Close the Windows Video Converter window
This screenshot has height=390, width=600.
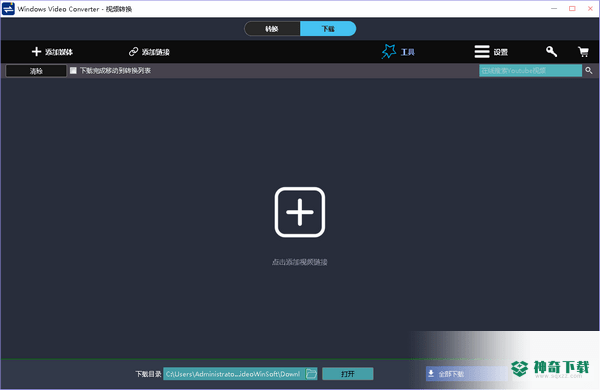590,8
